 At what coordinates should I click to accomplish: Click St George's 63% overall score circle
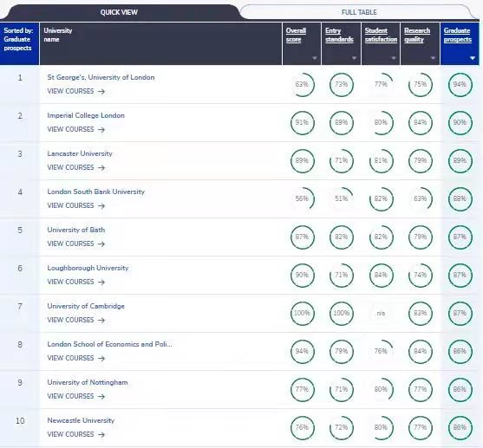(x=302, y=85)
